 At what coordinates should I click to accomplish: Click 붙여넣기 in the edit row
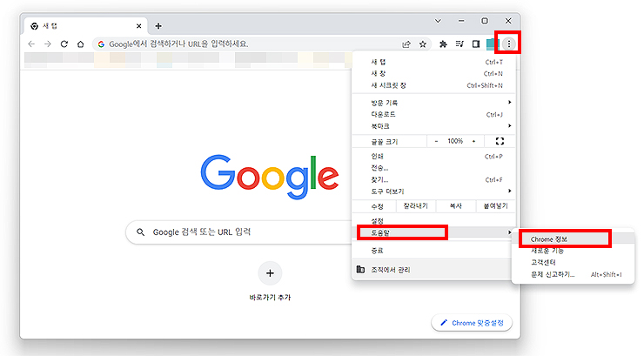pos(495,205)
